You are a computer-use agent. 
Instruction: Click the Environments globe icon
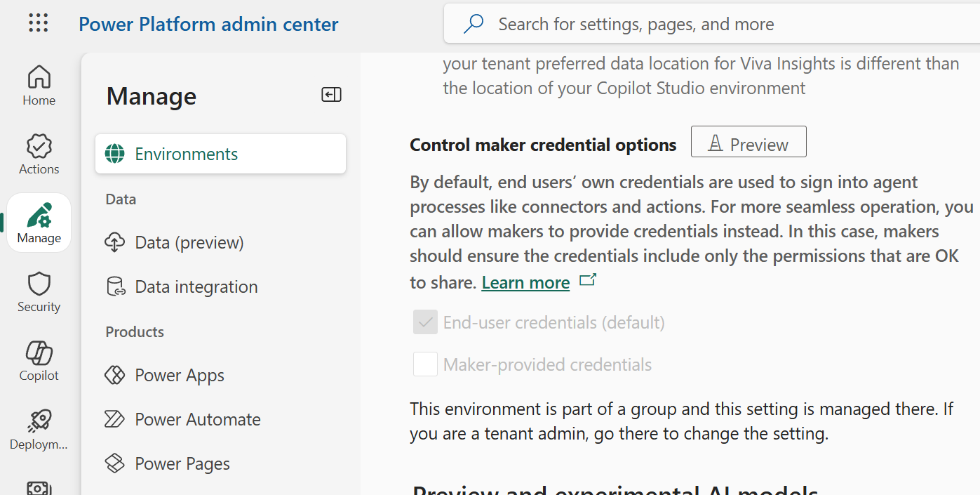[x=115, y=153]
